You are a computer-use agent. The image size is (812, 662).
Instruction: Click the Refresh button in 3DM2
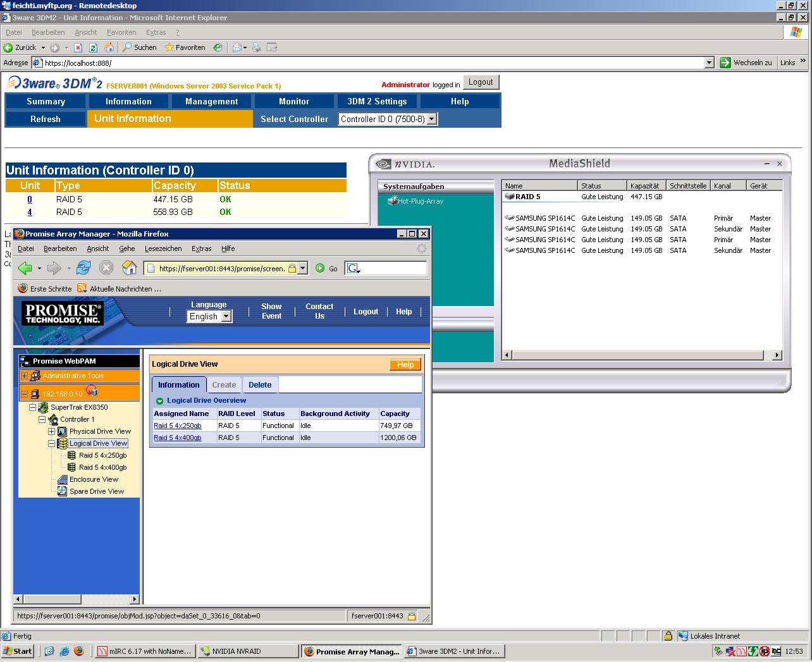tap(46, 119)
